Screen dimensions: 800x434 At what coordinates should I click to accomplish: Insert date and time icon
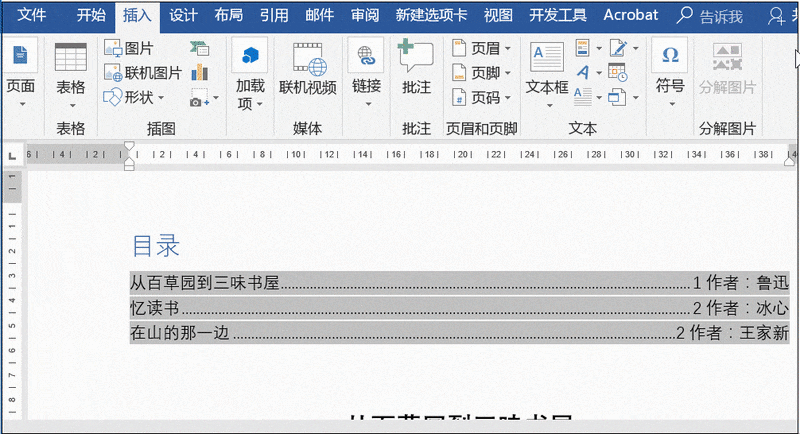pos(617,72)
